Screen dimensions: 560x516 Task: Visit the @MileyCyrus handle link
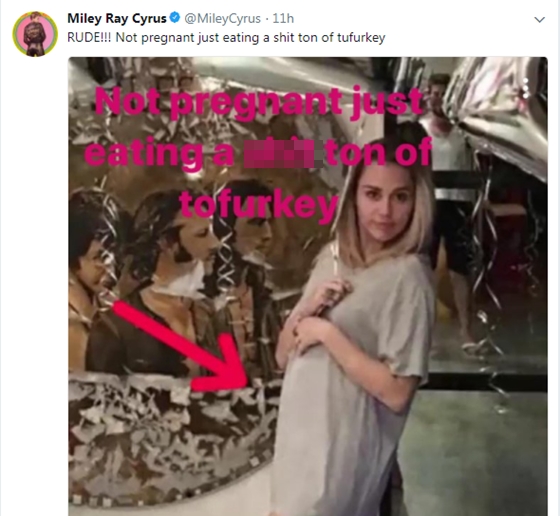coord(222,18)
